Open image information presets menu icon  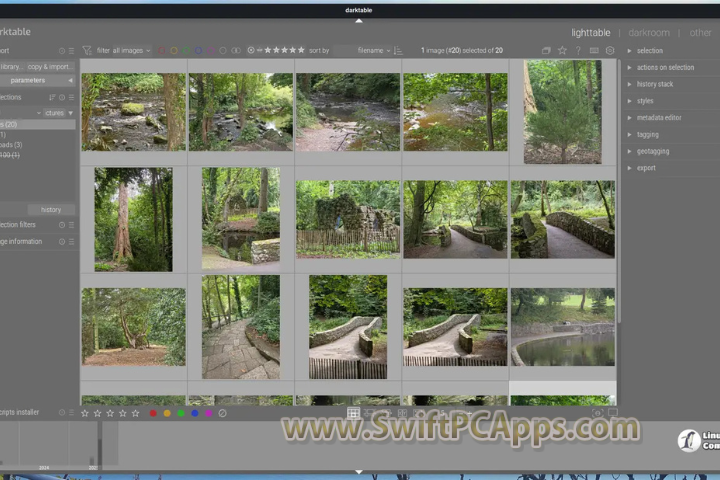click(x=71, y=242)
